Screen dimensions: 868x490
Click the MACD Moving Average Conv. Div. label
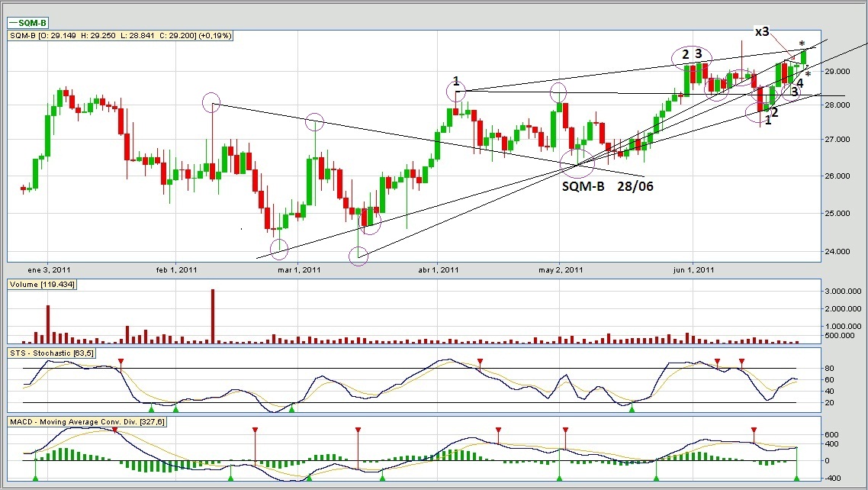tap(87, 422)
